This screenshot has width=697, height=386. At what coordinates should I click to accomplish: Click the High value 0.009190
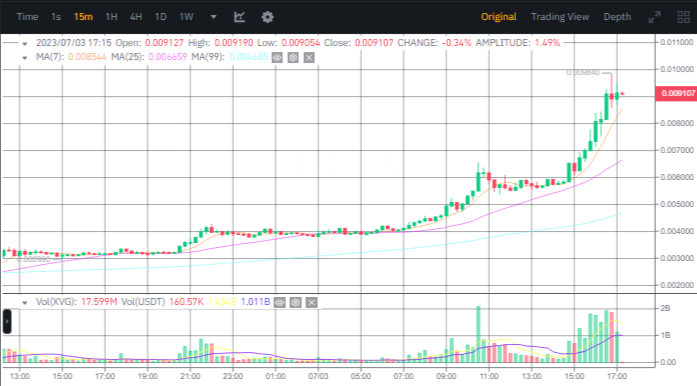[x=233, y=43]
